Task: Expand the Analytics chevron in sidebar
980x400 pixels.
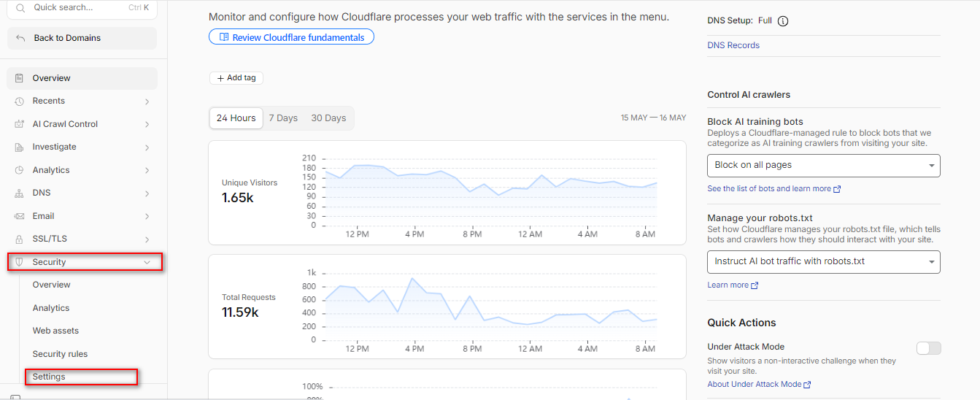Action: pyautogui.click(x=147, y=171)
